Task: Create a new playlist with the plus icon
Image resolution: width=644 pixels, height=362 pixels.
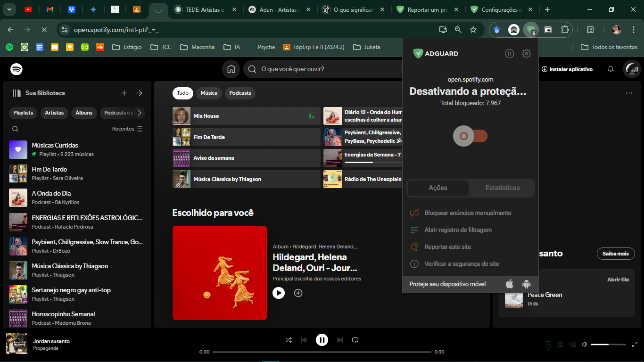Action: click(124, 93)
